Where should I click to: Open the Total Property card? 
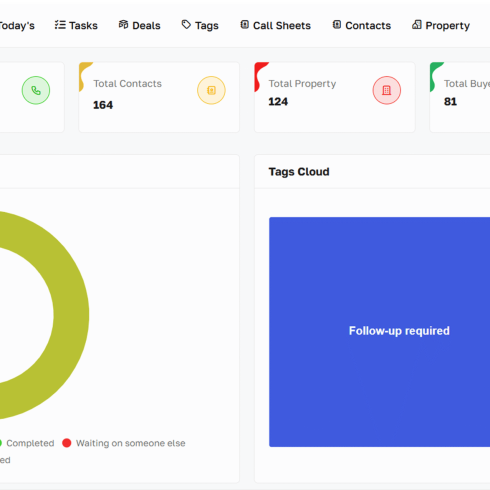[x=335, y=97]
